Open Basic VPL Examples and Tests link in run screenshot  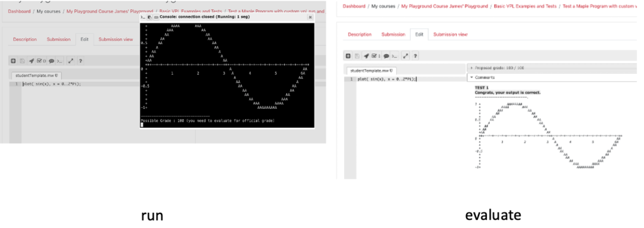click(x=191, y=11)
